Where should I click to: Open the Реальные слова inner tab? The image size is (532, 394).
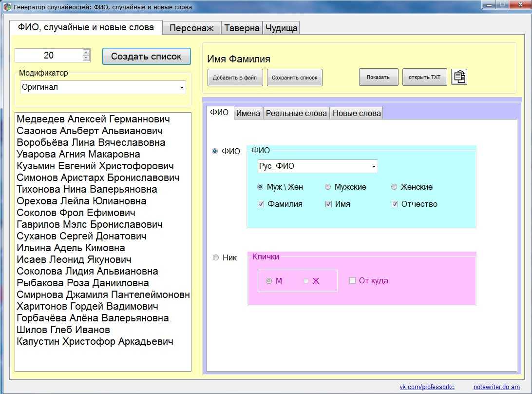[x=296, y=113]
